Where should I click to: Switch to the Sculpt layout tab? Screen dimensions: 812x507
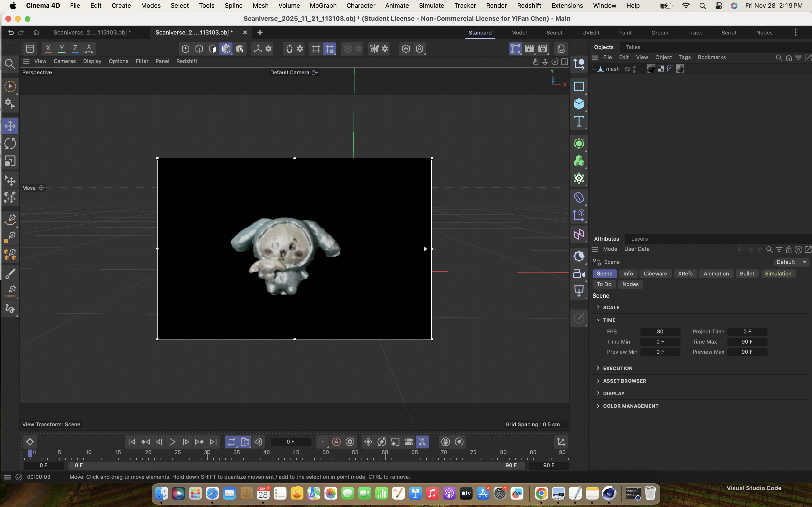coord(554,33)
